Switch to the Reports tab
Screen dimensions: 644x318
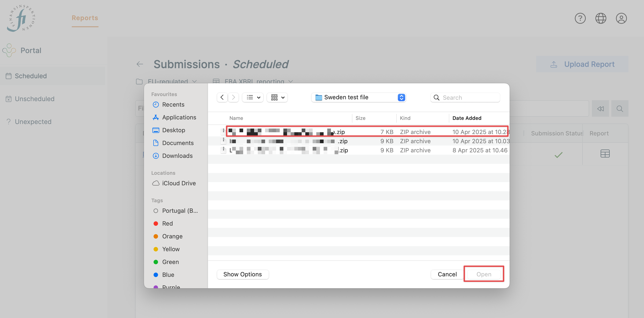coord(85,18)
